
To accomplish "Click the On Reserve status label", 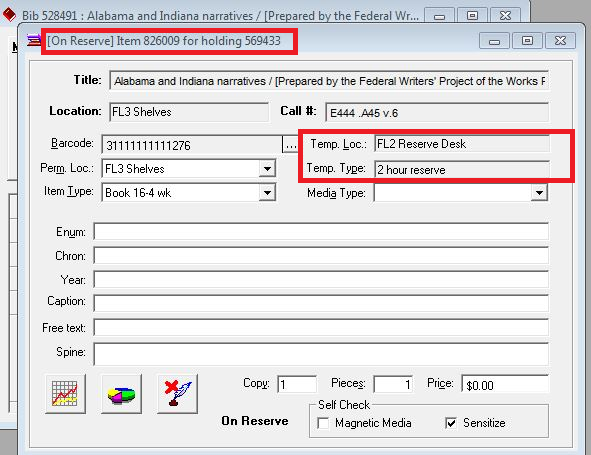I will 255,421.
